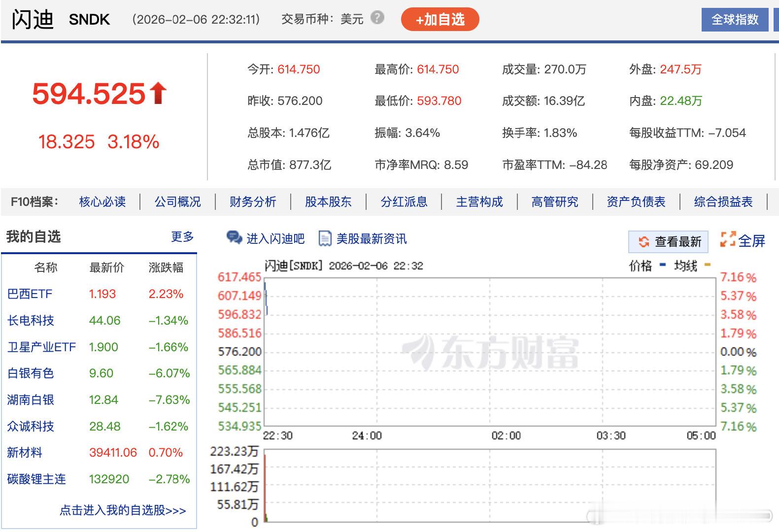The width and height of the screenshot is (779, 532).
Task: Click 更多 link in 我的自选
Action: coord(182,237)
